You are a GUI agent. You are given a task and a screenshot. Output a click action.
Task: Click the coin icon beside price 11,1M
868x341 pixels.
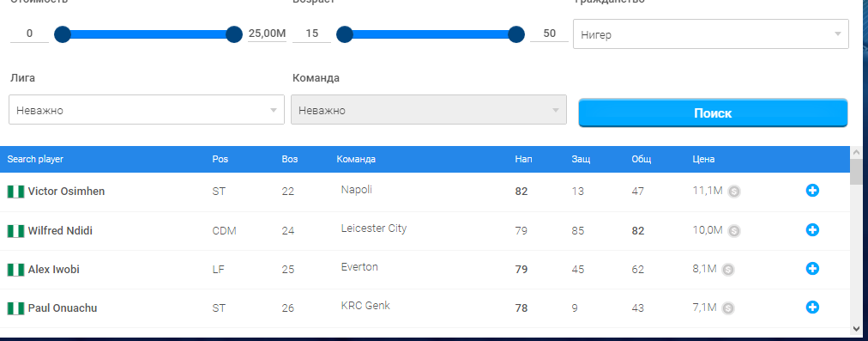[734, 192]
